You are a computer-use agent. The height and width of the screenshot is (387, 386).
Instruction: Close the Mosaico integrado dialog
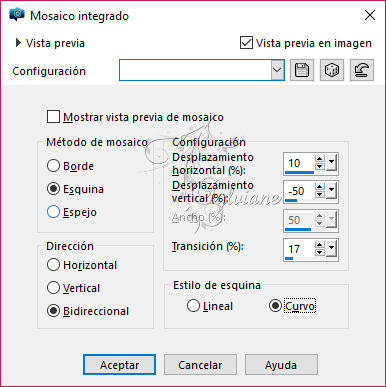[x=370, y=15]
